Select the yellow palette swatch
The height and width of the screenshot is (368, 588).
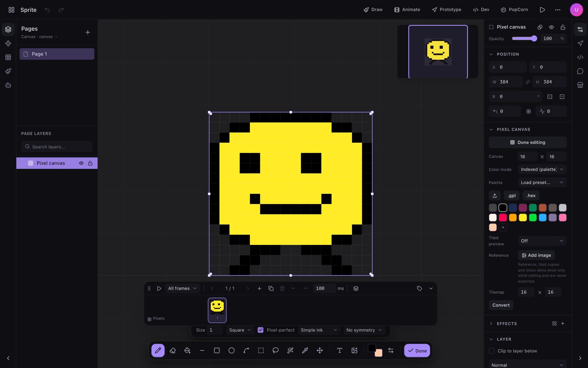(x=523, y=218)
